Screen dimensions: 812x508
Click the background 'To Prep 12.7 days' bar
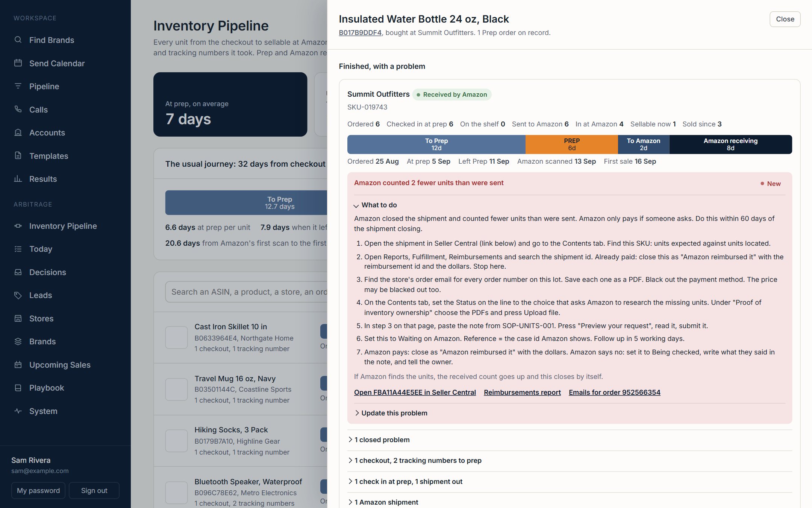coord(246,203)
